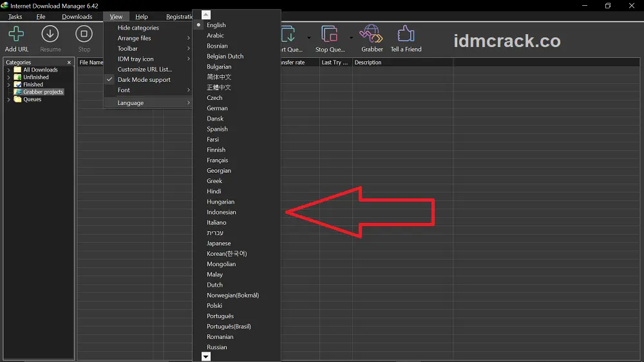This screenshot has width=644, height=362.
Task: Select the All Downloads folder icon
Action: click(17, 70)
